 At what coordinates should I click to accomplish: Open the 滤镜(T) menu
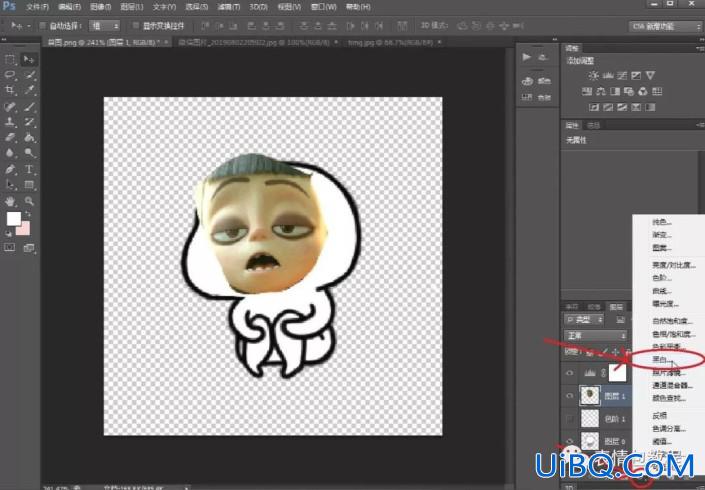point(228,7)
